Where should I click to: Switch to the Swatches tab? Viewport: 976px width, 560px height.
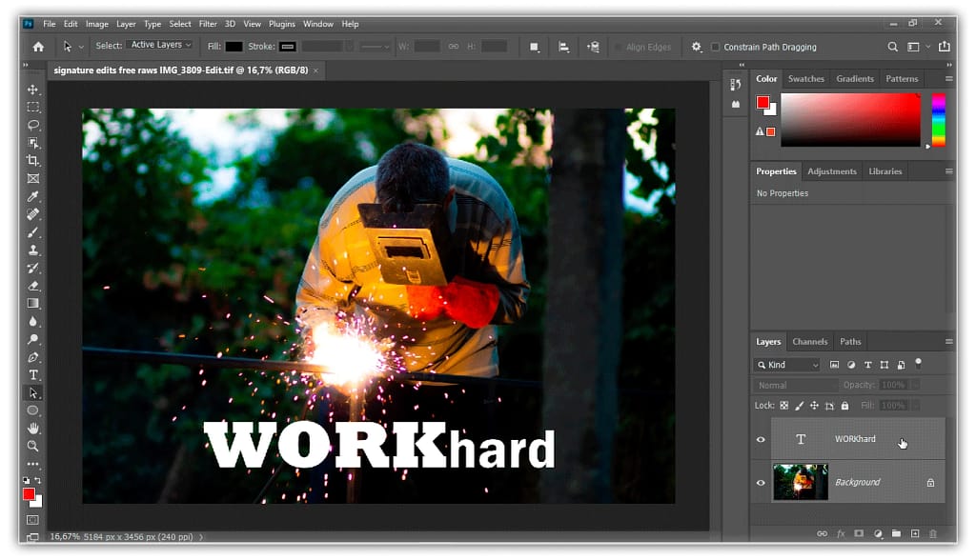pos(806,78)
